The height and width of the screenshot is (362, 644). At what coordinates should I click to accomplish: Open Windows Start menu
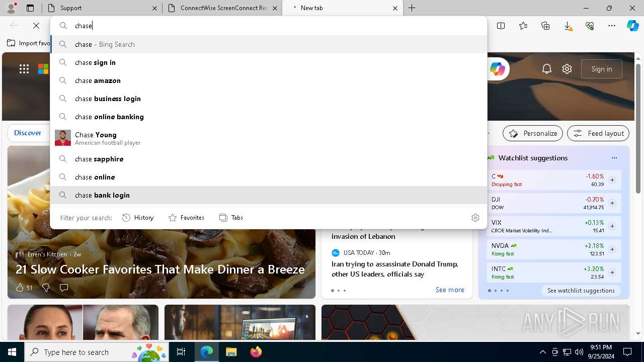pyautogui.click(x=12, y=352)
